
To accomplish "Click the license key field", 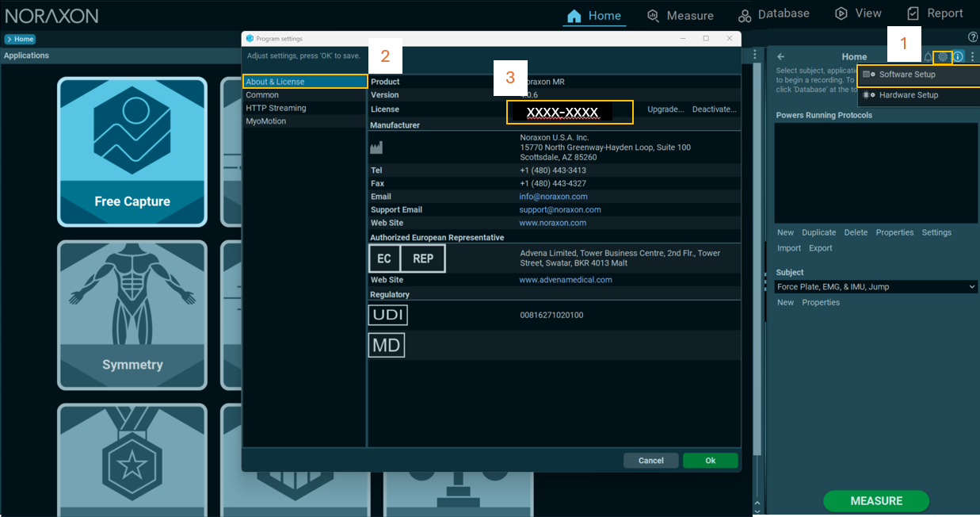I will click(570, 112).
